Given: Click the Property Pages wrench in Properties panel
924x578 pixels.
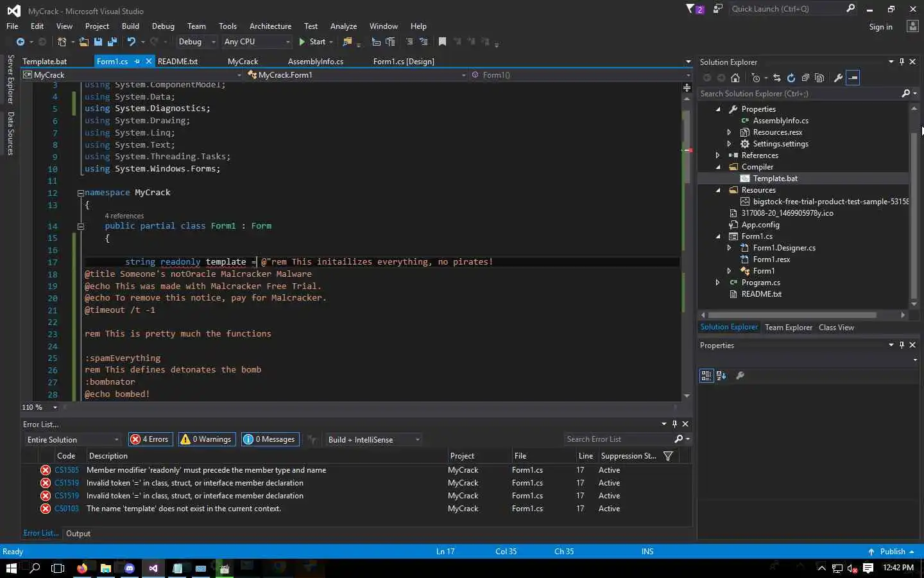Looking at the screenshot, I should [740, 376].
